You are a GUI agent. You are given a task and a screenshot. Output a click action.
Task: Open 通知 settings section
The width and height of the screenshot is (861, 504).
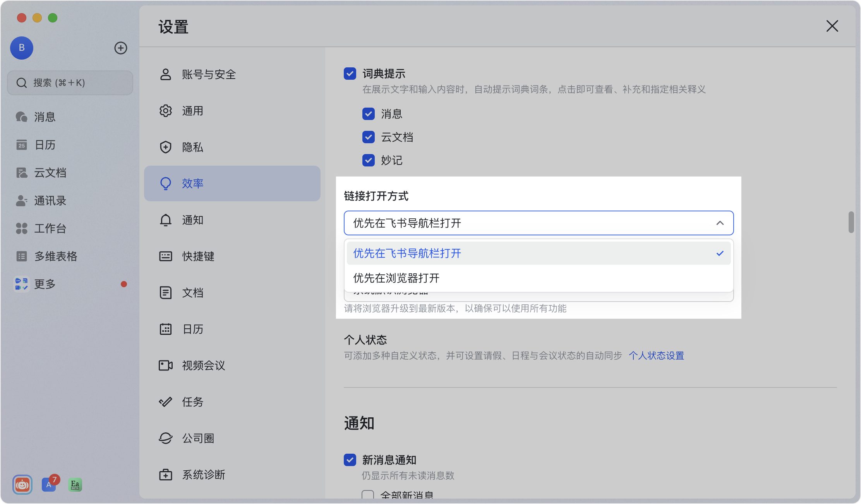point(232,220)
